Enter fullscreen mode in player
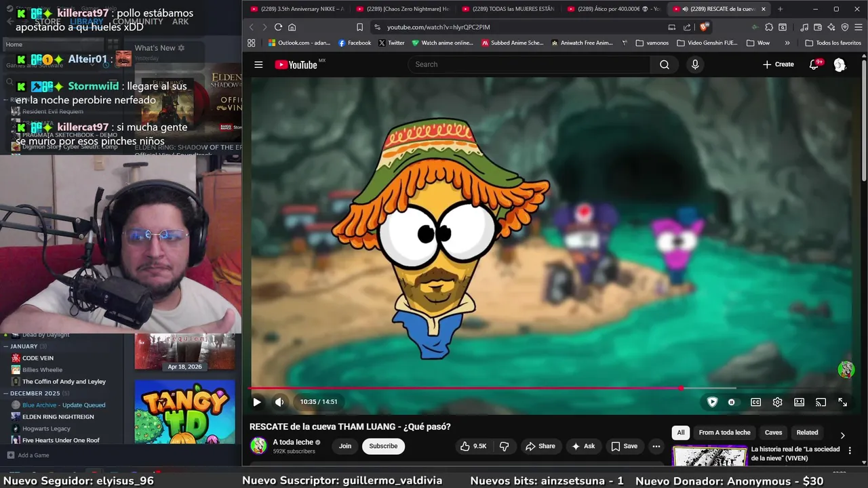The image size is (868, 488). coord(842,402)
